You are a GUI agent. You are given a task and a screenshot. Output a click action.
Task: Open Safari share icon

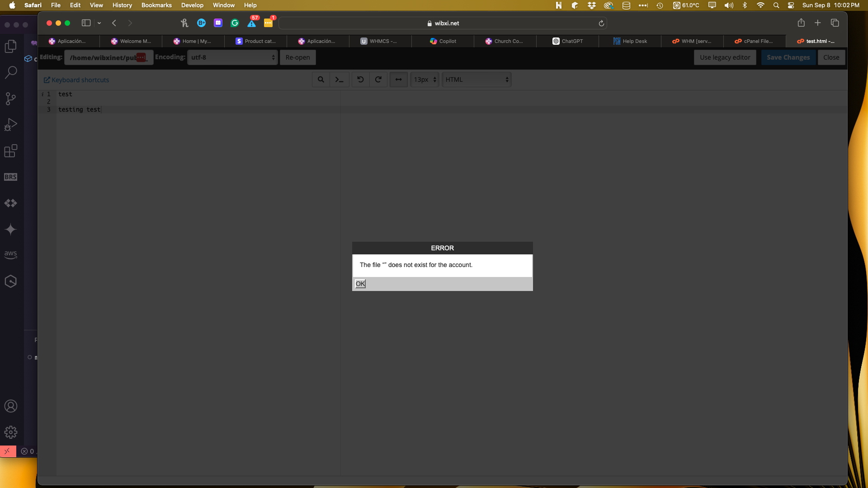[x=801, y=23]
